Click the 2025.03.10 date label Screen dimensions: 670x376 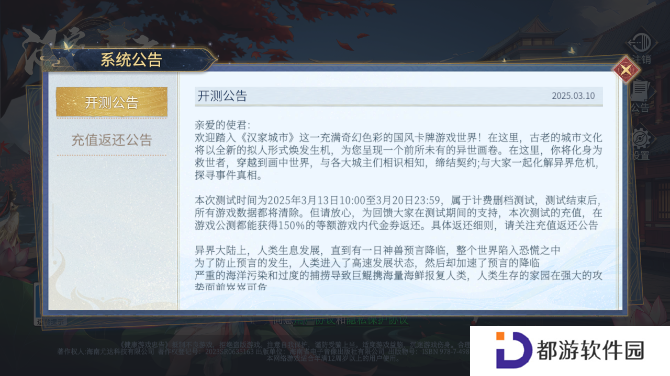click(573, 96)
